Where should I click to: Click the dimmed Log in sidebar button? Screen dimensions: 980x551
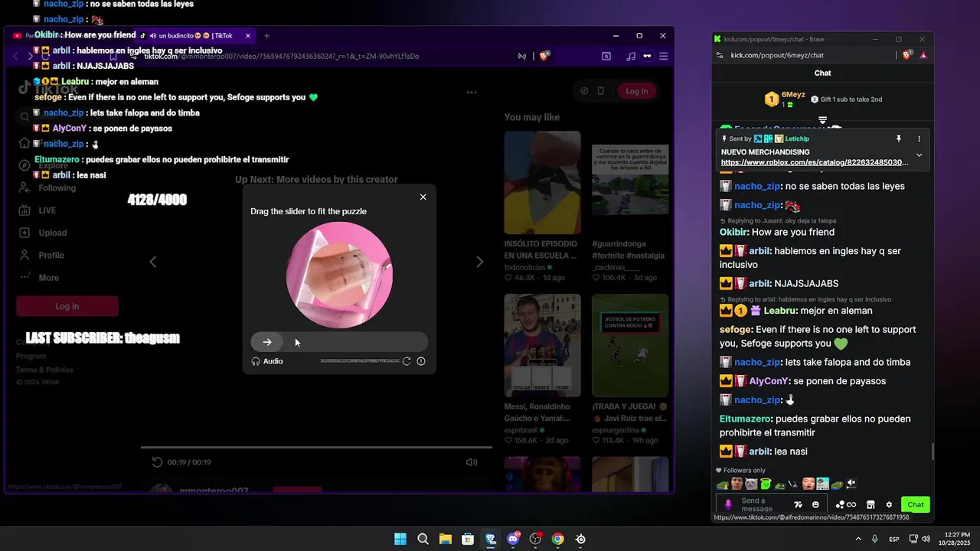tap(67, 306)
